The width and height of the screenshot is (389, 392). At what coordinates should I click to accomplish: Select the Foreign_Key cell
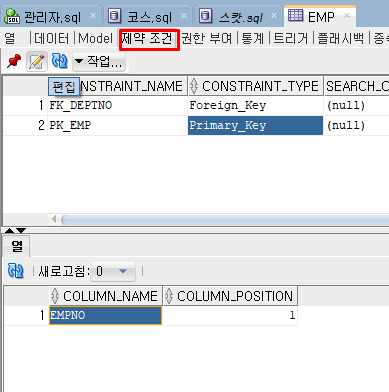click(256, 106)
